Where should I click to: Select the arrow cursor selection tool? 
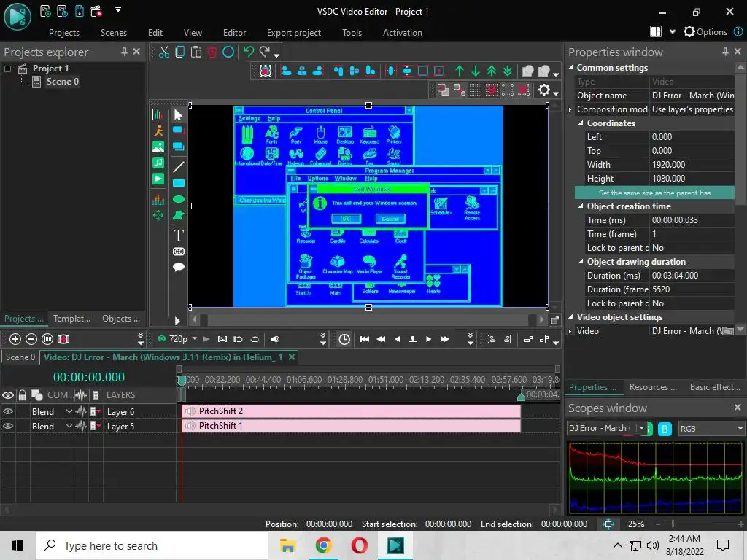click(178, 114)
